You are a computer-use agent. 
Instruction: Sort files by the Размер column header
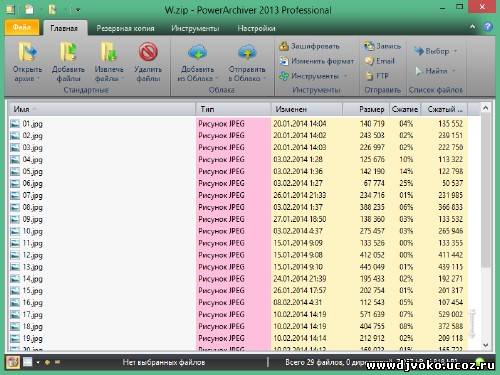point(366,109)
